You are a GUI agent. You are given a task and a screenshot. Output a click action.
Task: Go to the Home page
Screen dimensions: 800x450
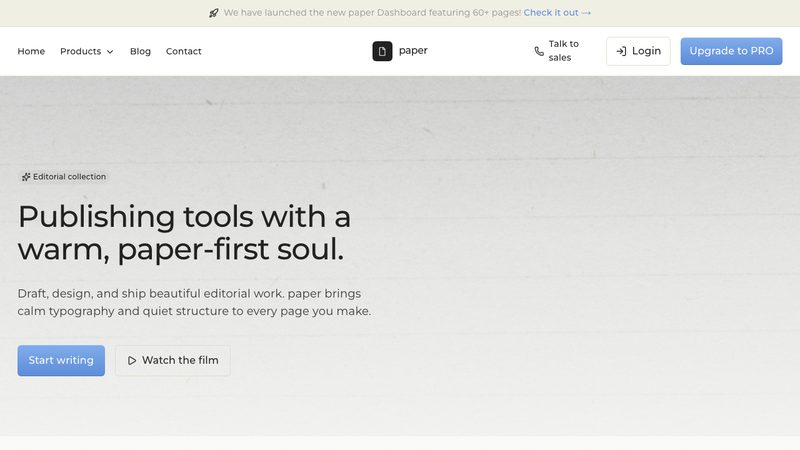pyautogui.click(x=31, y=52)
